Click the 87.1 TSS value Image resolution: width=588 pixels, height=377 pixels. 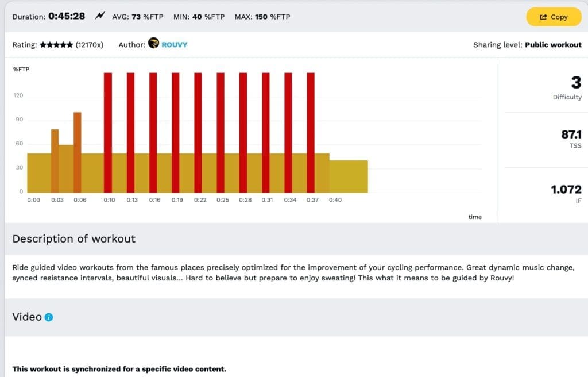[x=571, y=134]
